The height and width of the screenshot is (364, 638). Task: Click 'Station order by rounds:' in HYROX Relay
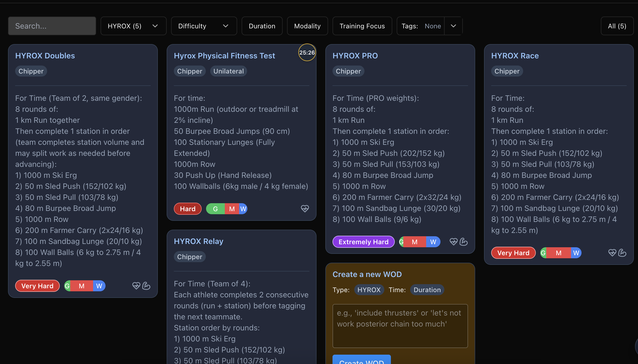217,328
